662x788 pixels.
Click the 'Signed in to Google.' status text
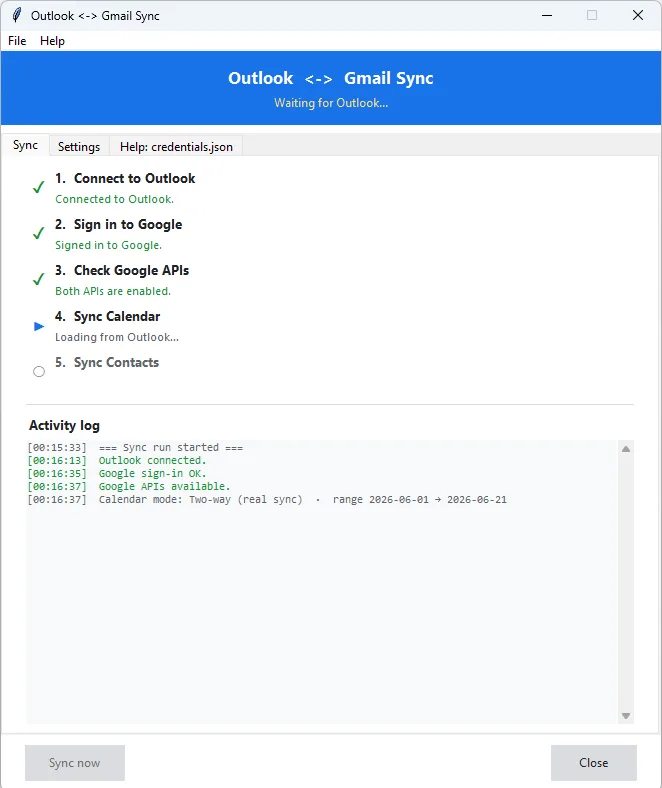coord(109,245)
